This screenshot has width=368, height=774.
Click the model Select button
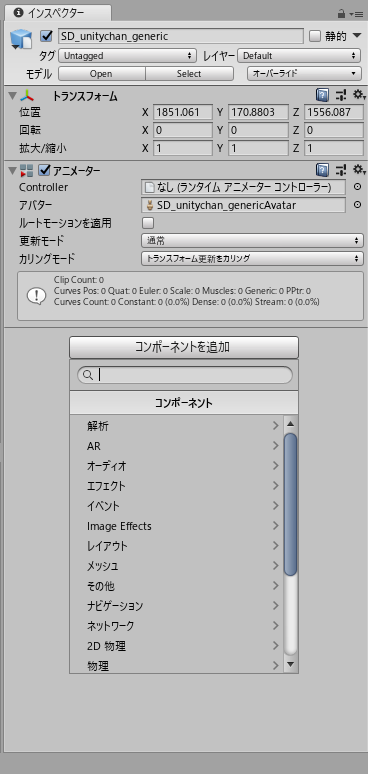coord(189,74)
